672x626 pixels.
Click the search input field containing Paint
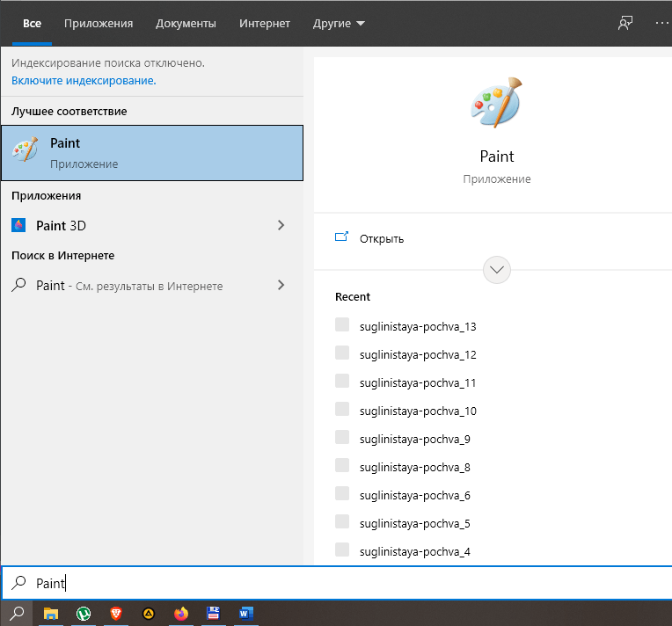pos(337,583)
